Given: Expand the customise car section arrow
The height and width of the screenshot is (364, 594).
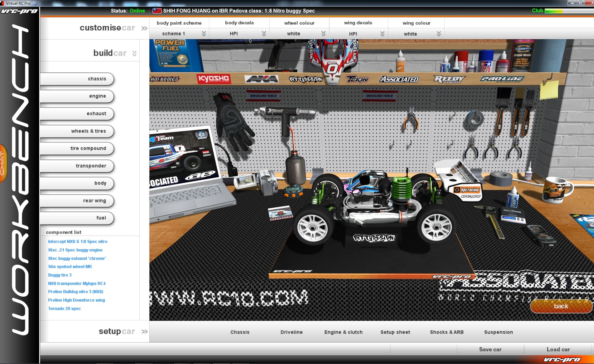Looking at the screenshot, I should tap(144, 29).
